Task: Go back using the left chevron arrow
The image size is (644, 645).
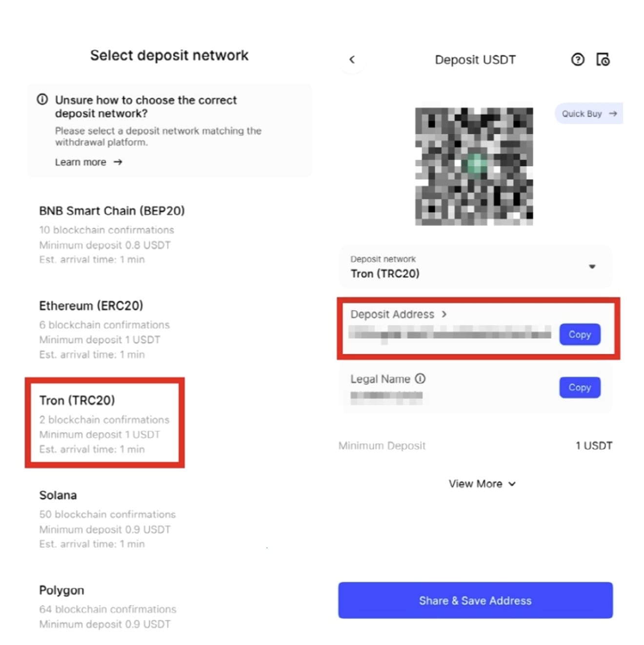Action: point(352,59)
